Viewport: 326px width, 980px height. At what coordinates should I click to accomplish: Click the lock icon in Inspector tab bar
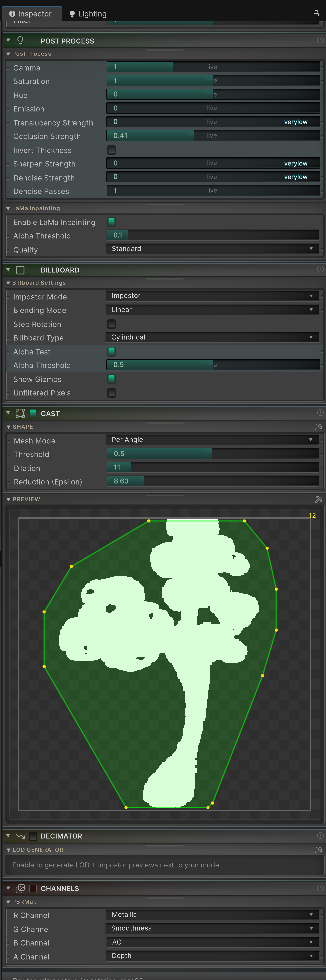point(316,13)
